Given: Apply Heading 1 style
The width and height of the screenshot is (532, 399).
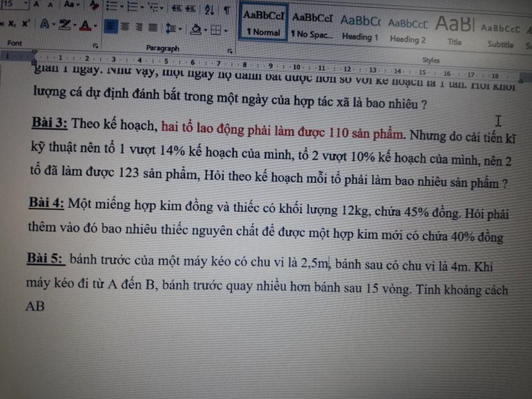Looking at the screenshot, I should (x=360, y=28).
